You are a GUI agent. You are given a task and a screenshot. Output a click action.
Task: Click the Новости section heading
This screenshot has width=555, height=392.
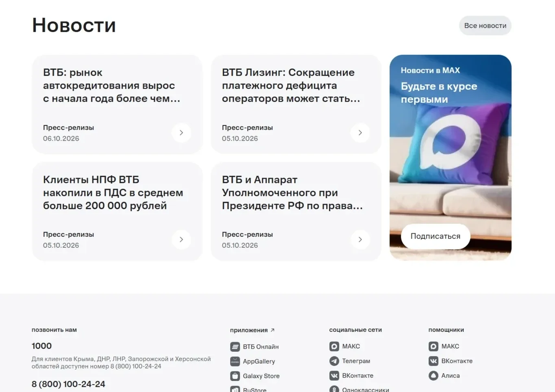point(74,25)
